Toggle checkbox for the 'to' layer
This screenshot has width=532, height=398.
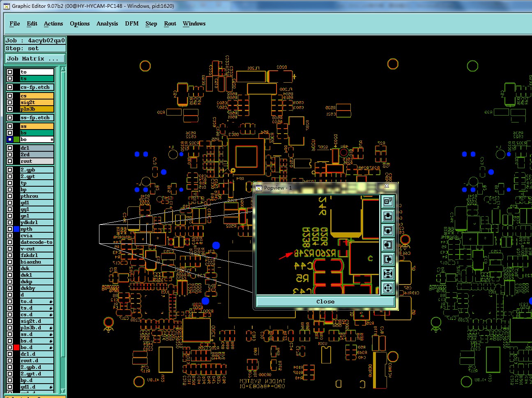coord(10,72)
